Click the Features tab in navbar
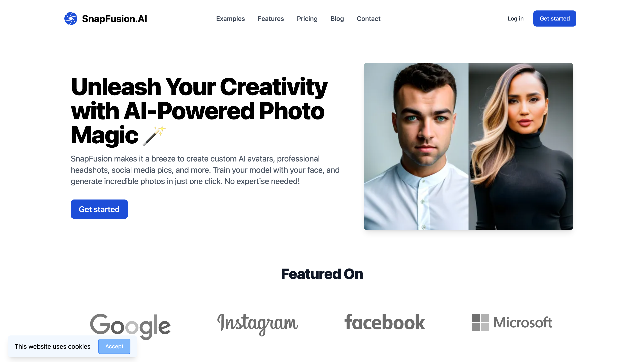Viewport: 644px width, 362px height. (271, 19)
